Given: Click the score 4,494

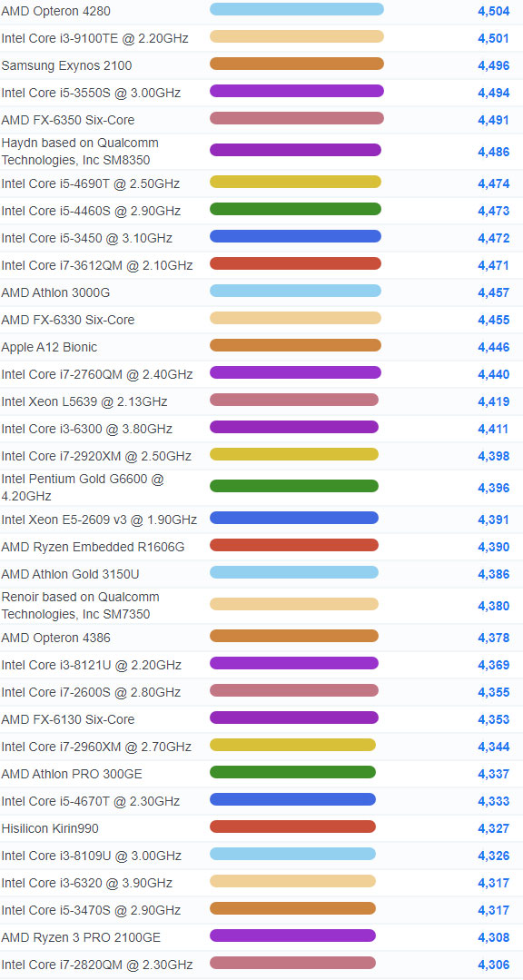Looking at the screenshot, I should click(494, 94).
